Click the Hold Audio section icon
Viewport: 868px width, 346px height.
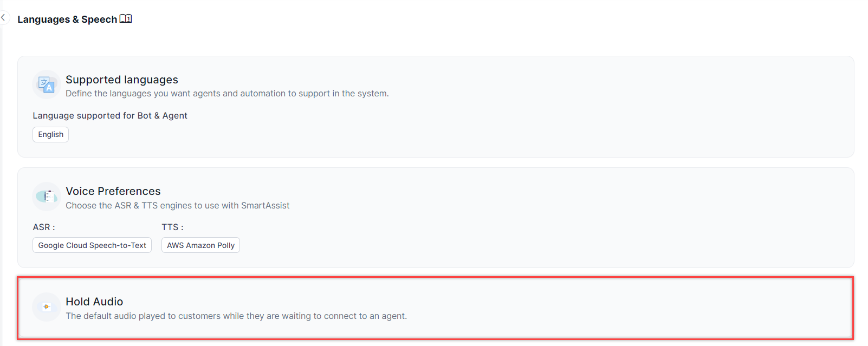(47, 307)
